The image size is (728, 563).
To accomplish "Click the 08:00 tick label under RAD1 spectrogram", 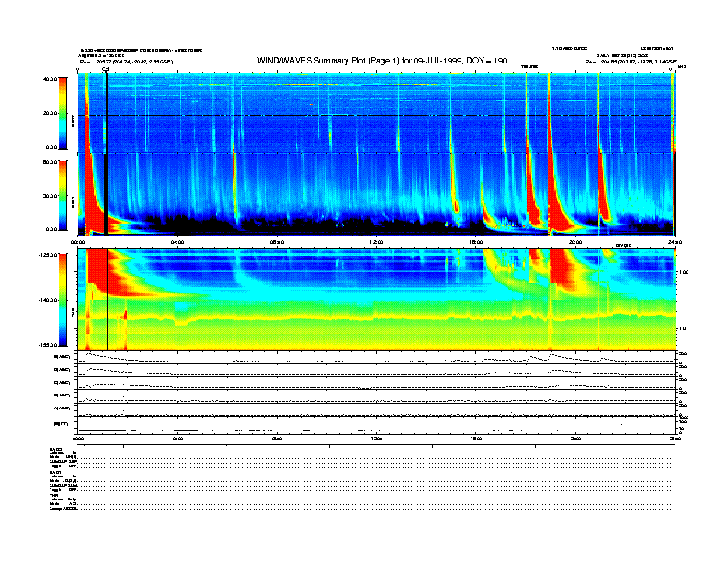I will click(277, 242).
